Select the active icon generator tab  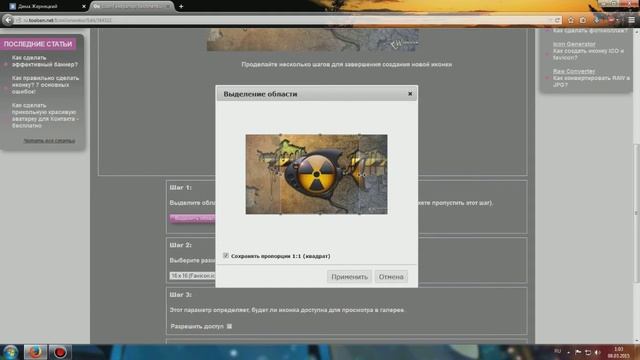pyautogui.click(x=132, y=7)
